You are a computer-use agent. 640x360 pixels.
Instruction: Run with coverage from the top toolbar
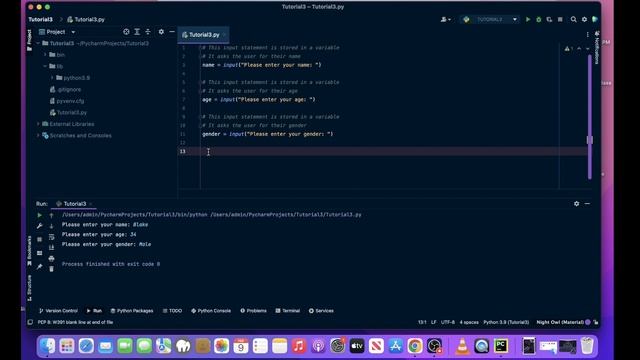tap(549, 19)
